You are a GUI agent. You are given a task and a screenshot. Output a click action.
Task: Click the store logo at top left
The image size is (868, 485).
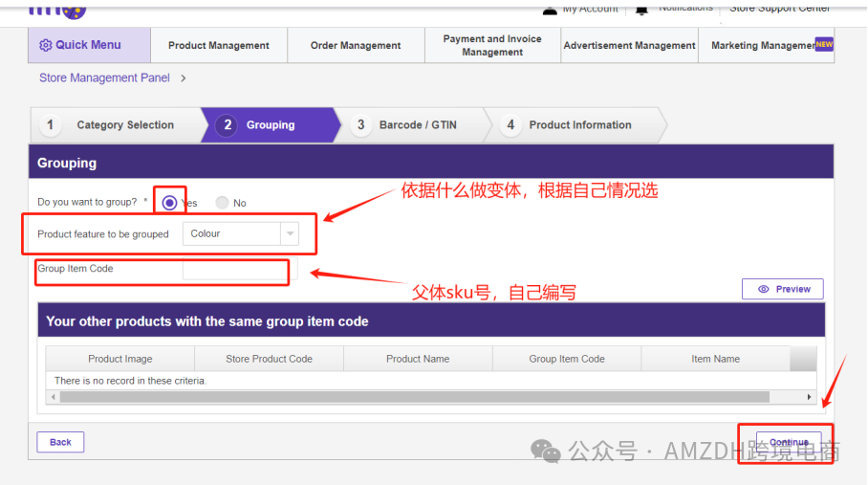57,11
